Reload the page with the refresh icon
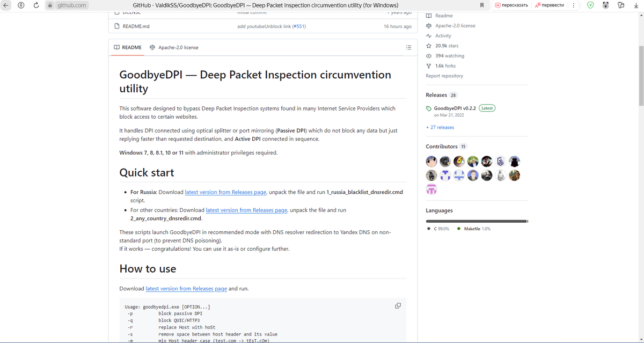 coord(36,5)
